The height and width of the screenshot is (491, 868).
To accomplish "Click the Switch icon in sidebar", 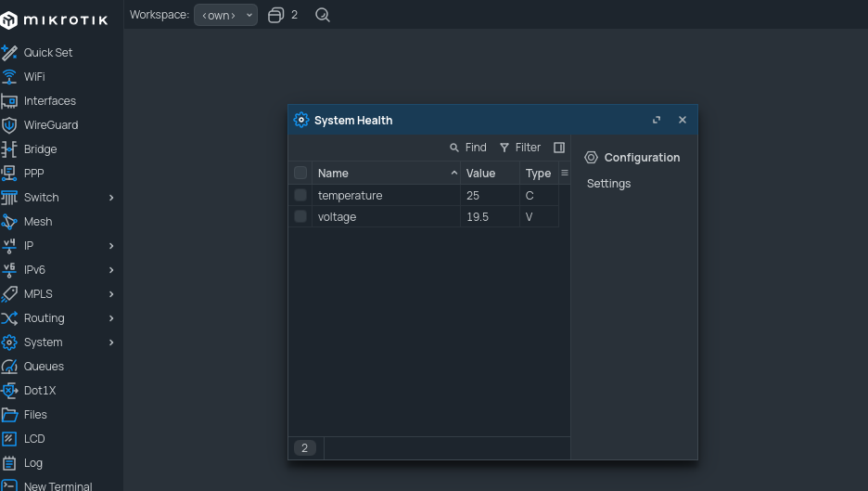I will [x=9, y=198].
